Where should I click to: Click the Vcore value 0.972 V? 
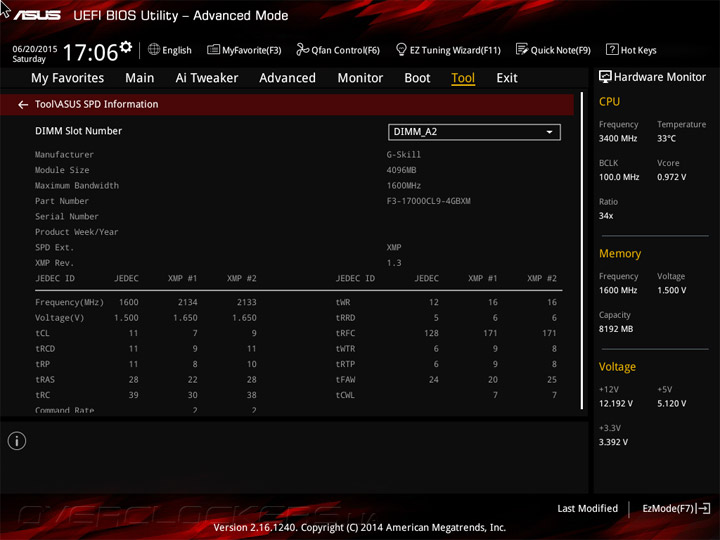[671, 177]
